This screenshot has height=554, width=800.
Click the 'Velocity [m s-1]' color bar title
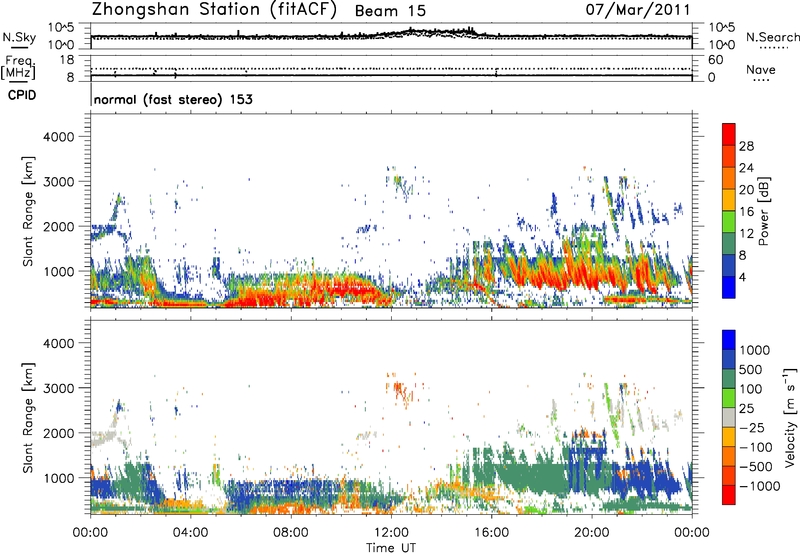(x=790, y=417)
